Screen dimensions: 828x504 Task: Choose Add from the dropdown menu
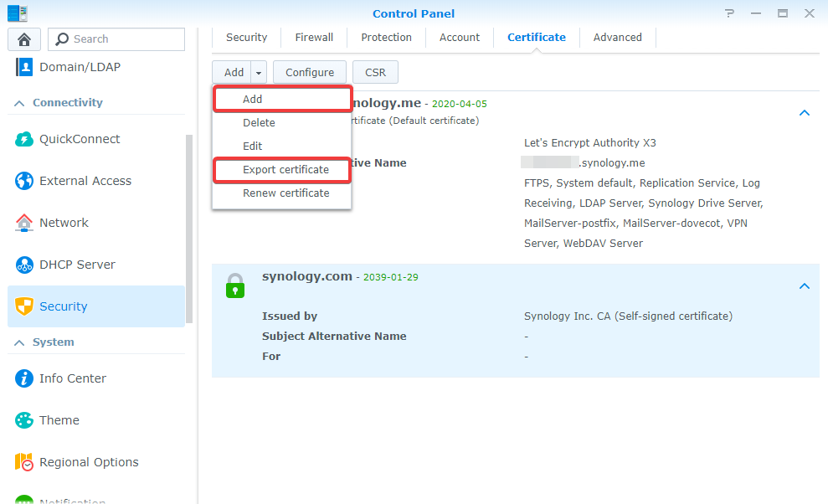pyautogui.click(x=282, y=100)
